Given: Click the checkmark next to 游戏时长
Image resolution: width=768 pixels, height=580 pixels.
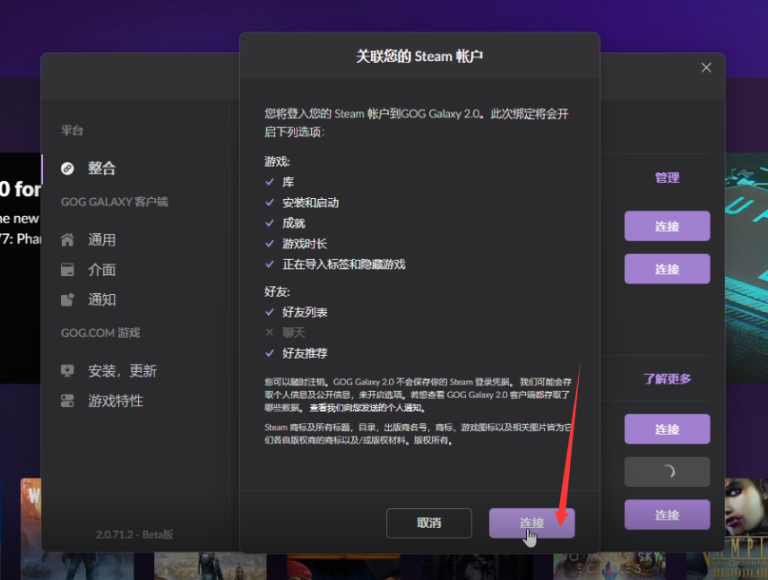Looking at the screenshot, I should pyautogui.click(x=269, y=243).
